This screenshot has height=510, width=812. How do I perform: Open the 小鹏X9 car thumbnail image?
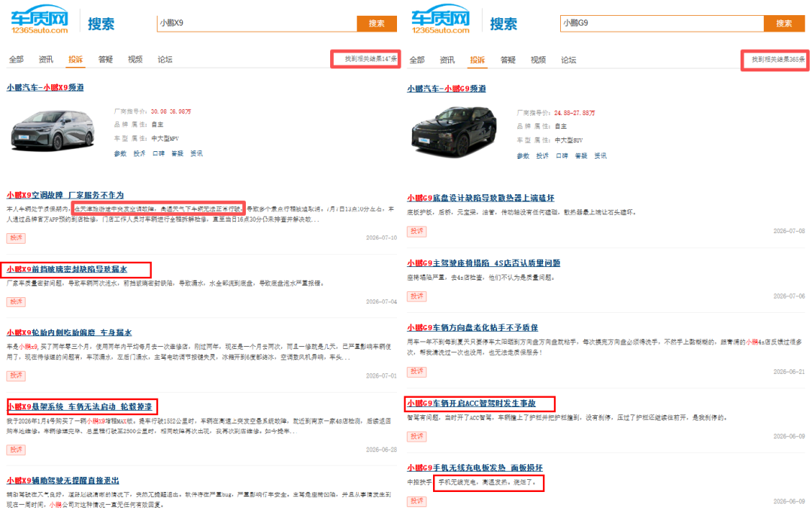[53, 129]
